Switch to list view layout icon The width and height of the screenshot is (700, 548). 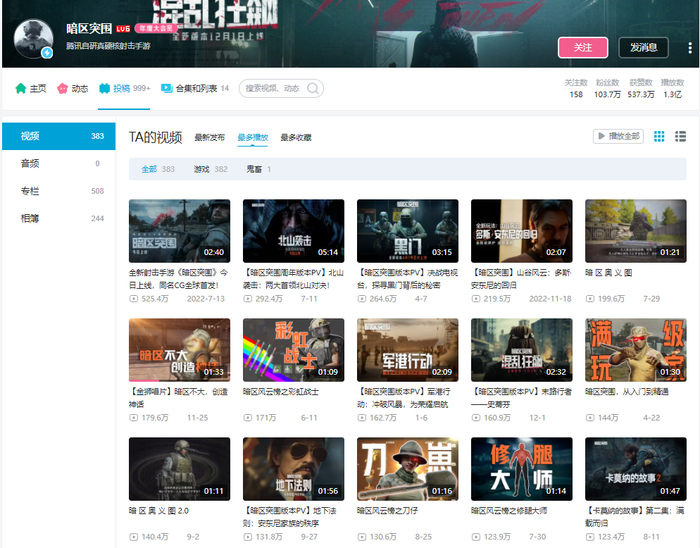pyautogui.click(x=680, y=137)
